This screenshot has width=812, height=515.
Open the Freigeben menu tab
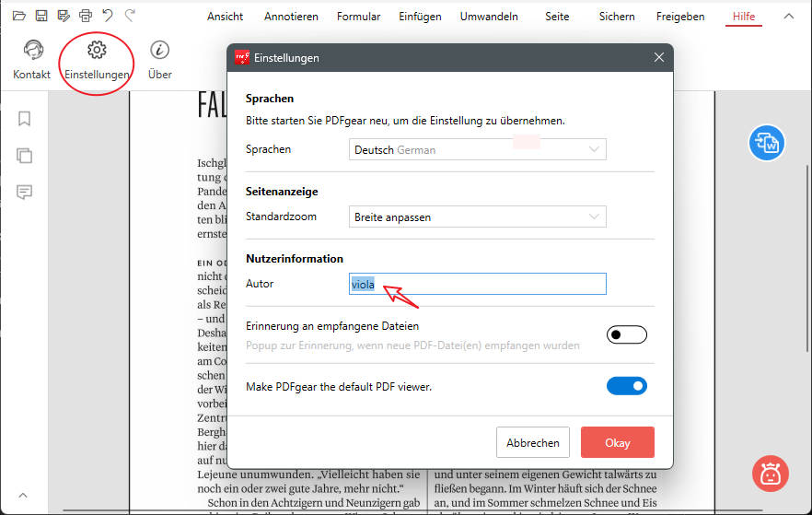pyautogui.click(x=680, y=17)
